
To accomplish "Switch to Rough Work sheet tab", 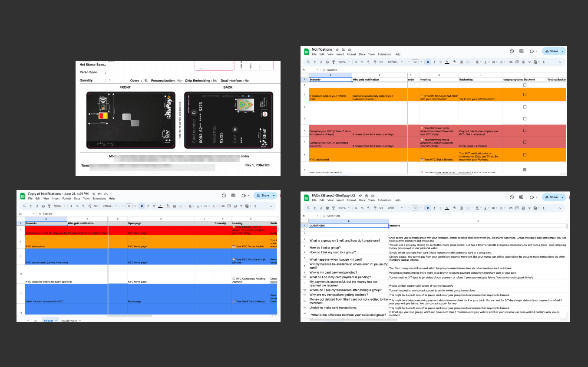I will click(x=69, y=321).
